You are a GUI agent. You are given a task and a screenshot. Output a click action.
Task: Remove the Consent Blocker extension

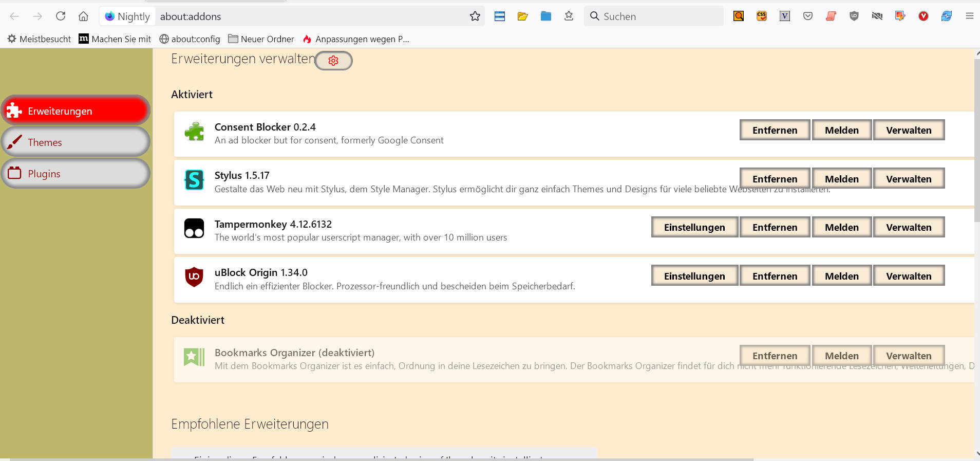tap(775, 130)
